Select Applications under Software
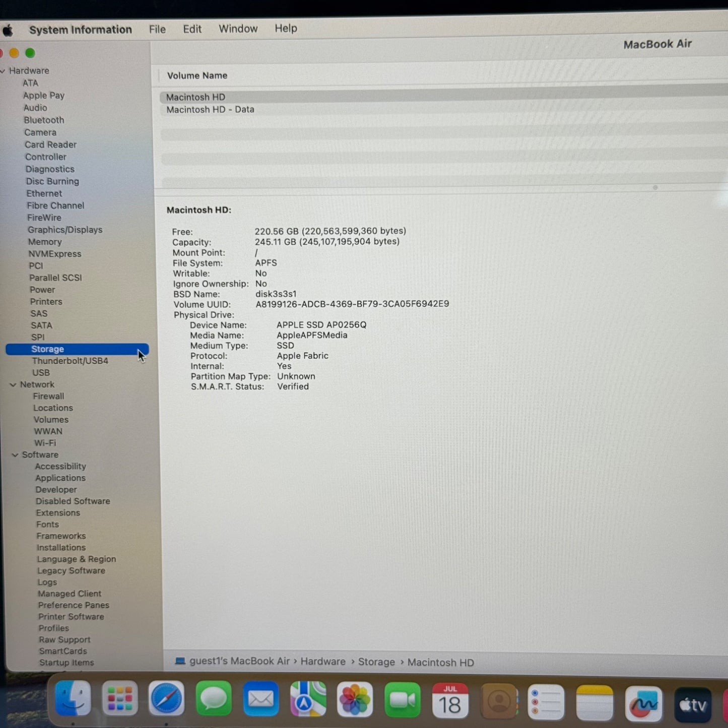This screenshot has height=728, width=728. click(60, 478)
